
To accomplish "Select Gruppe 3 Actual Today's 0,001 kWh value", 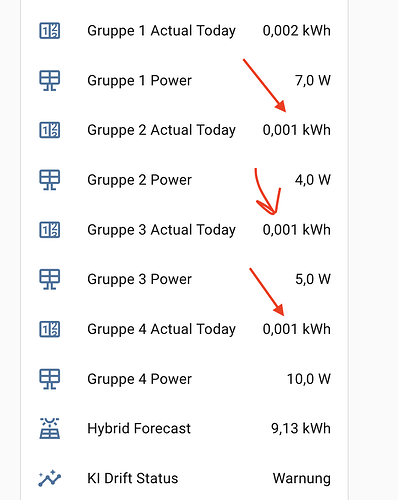I will click(297, 230).
